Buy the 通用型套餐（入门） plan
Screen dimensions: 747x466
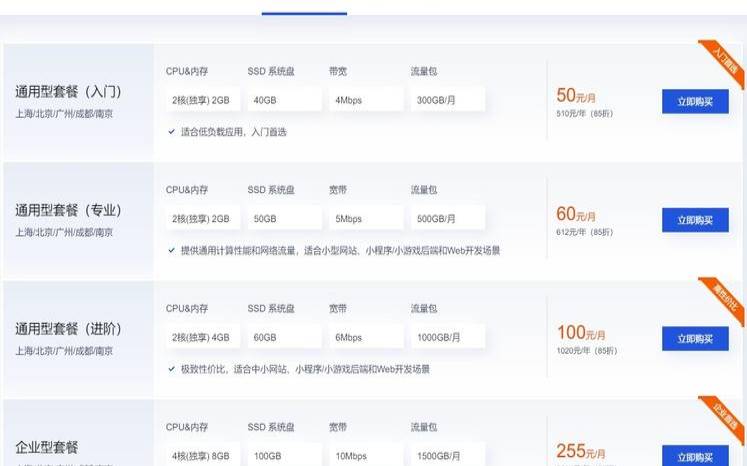click(695, 101)
